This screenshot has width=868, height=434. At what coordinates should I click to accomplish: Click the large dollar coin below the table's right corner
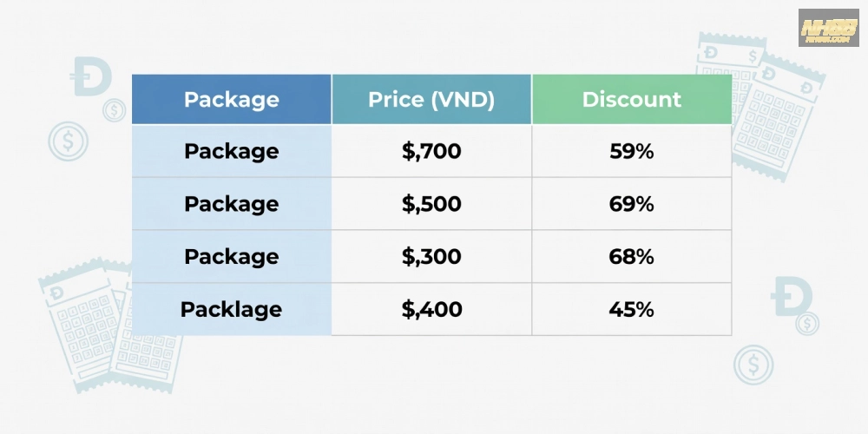coord(753,365)
